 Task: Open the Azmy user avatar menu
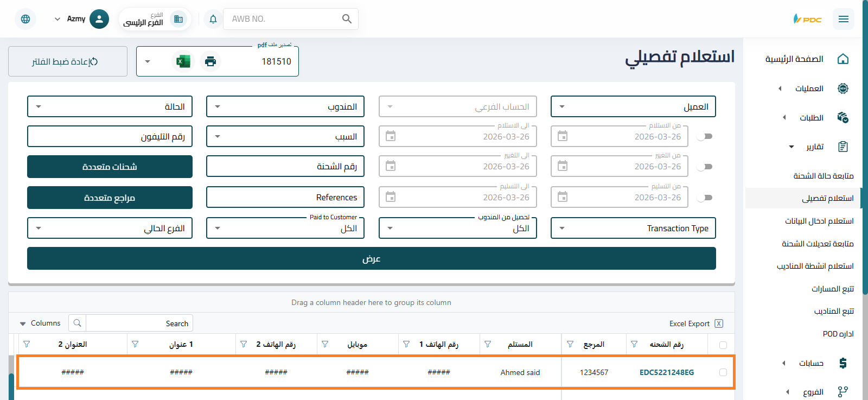click(99, 19)
